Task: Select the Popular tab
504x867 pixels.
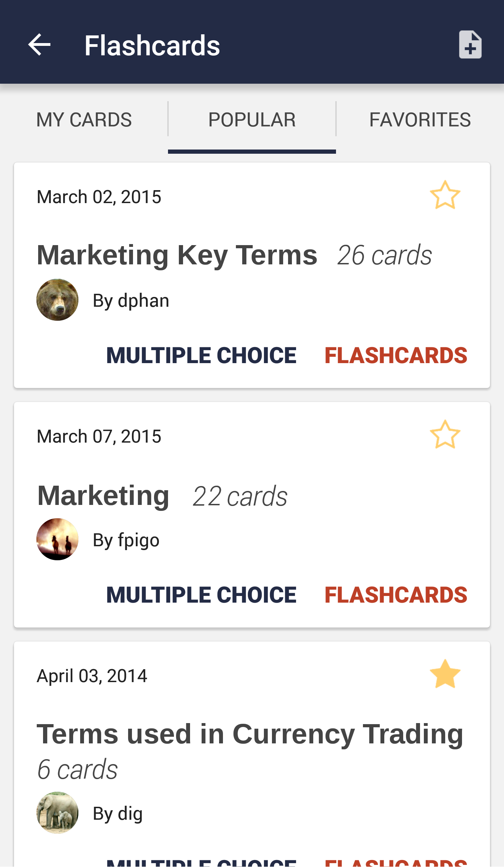Action: (x=252, y=120)
